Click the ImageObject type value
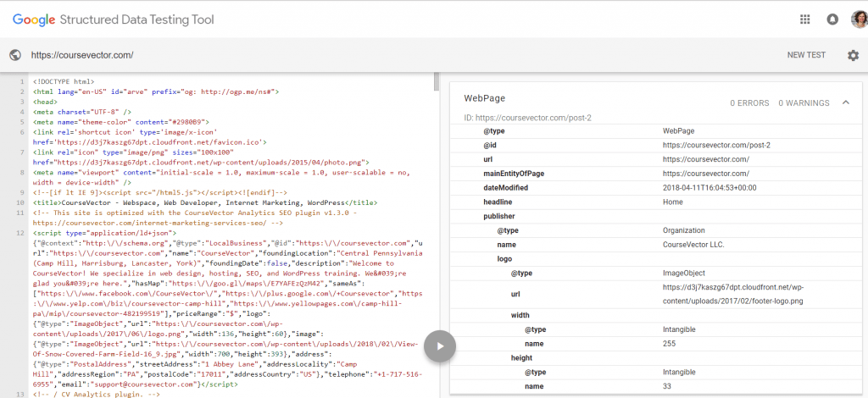Viewport: 868px width, 398px height. coord(684,273)
